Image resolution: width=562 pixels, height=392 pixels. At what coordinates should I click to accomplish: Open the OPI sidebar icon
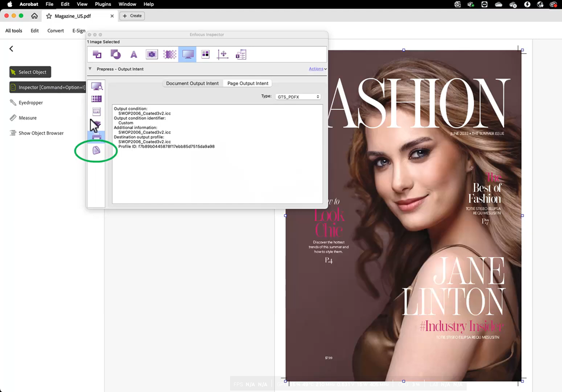(96, 111)
